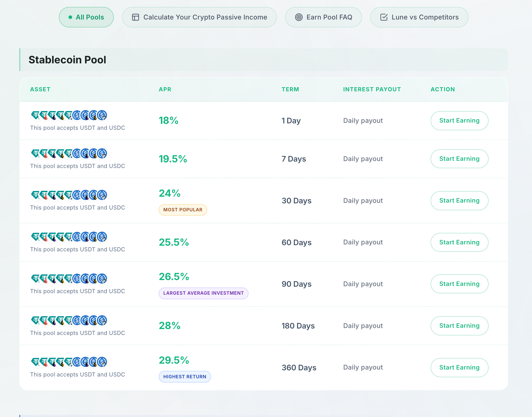
Task: Click the 18% APR value
Action: click(168, 121)
